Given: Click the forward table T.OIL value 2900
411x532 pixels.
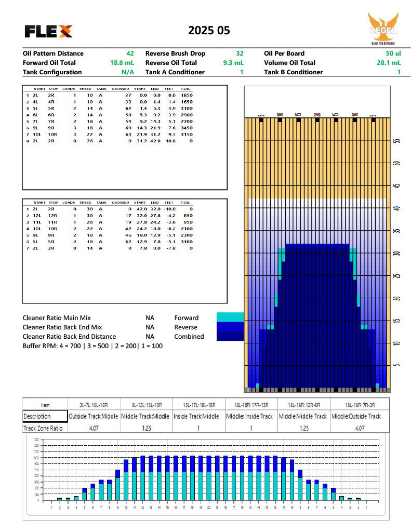Looking at the screenshot, I should (x=187, y=115).
